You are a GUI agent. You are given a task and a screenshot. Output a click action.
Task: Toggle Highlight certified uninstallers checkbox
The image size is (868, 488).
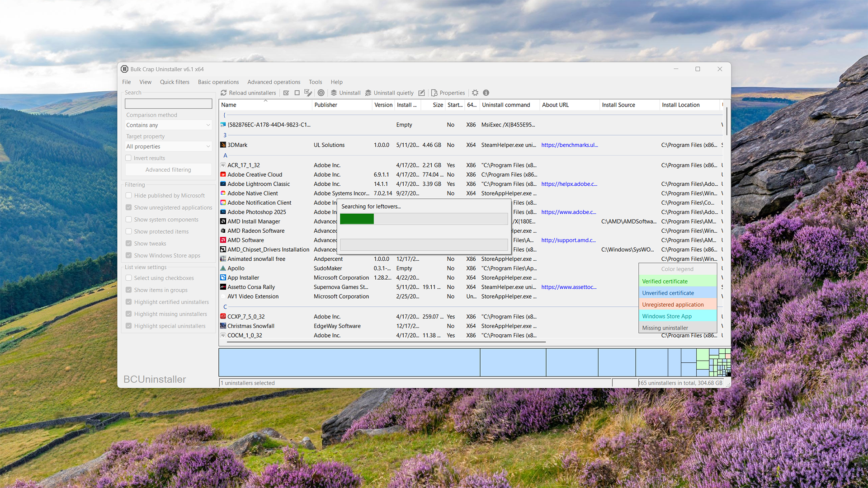129,302
